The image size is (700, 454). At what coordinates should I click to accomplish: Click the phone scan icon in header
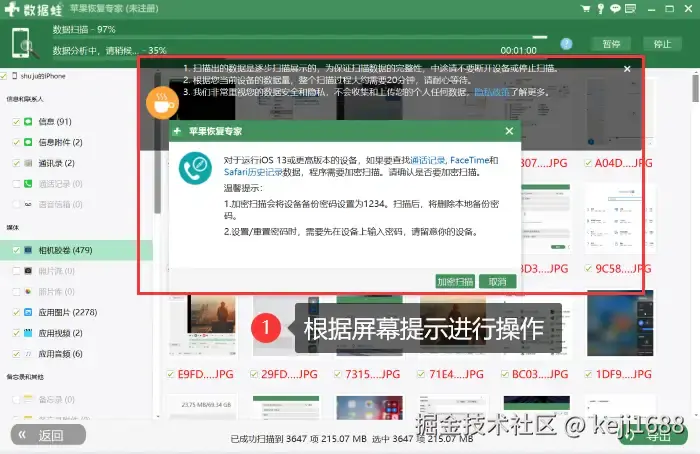click(x=24, y=43)
